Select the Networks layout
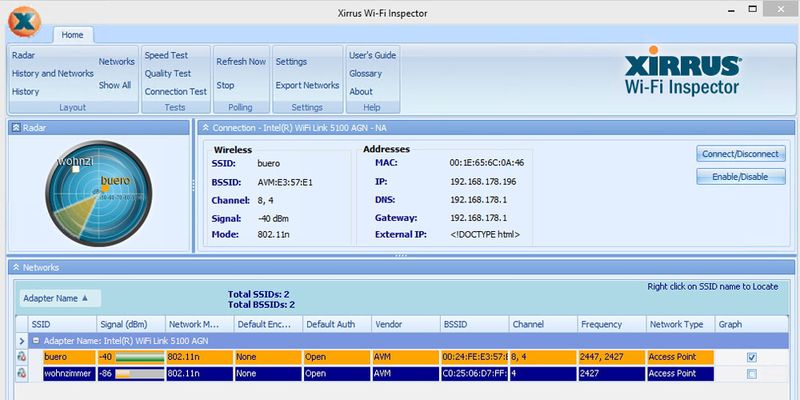The width and height of the screenshot is (800, 400). point(116,61)
